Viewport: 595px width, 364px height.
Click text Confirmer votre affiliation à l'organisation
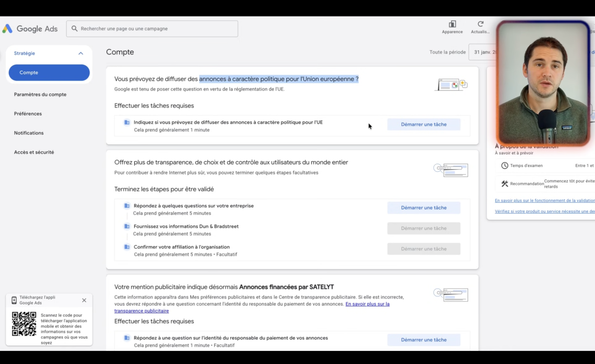pos(182,247)
